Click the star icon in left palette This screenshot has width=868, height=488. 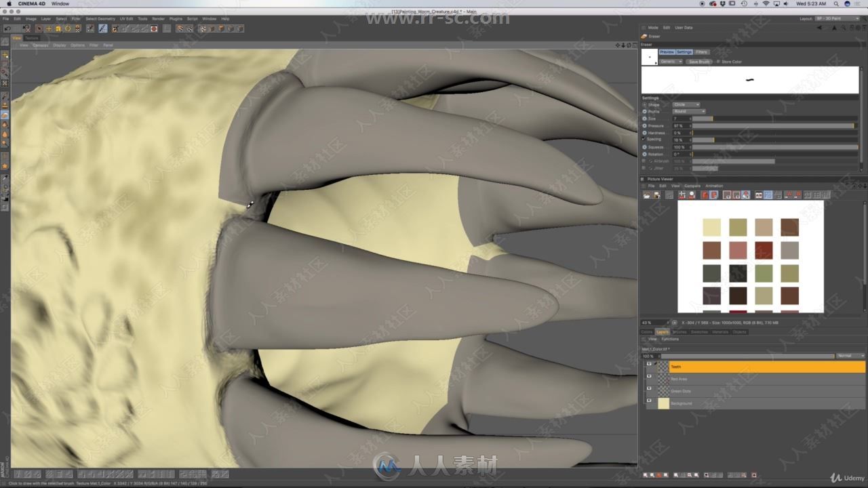pos(5,165)
